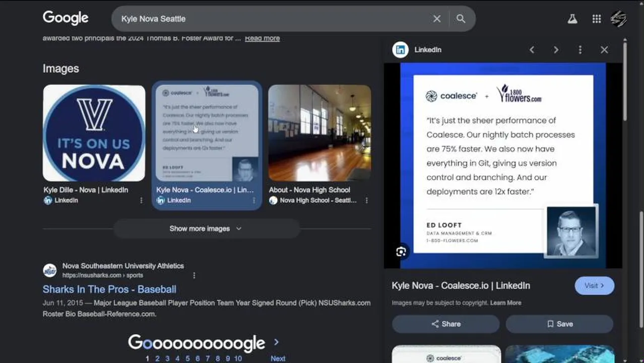
Task: Open Search Labs flask icon
Action: click(572, 19)
